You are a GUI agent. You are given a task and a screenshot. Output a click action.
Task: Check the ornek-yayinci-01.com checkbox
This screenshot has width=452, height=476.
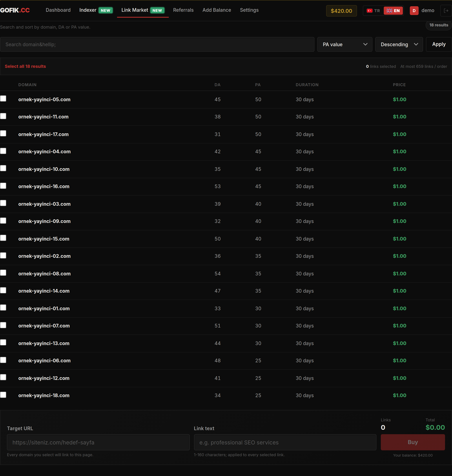(x=3, y=307)
